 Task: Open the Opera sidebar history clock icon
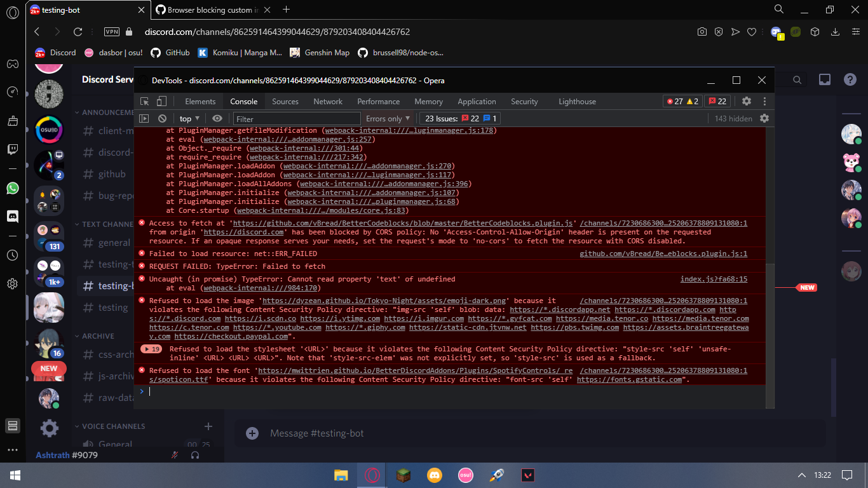12,255
